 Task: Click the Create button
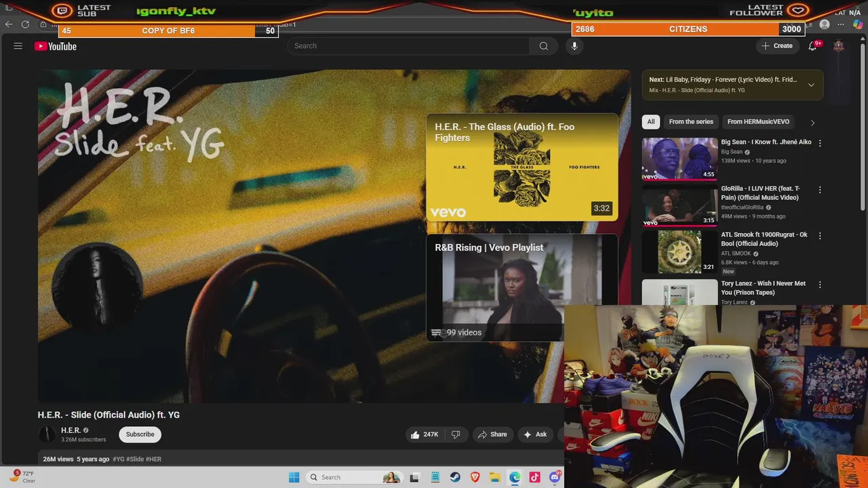click(777, 46)
